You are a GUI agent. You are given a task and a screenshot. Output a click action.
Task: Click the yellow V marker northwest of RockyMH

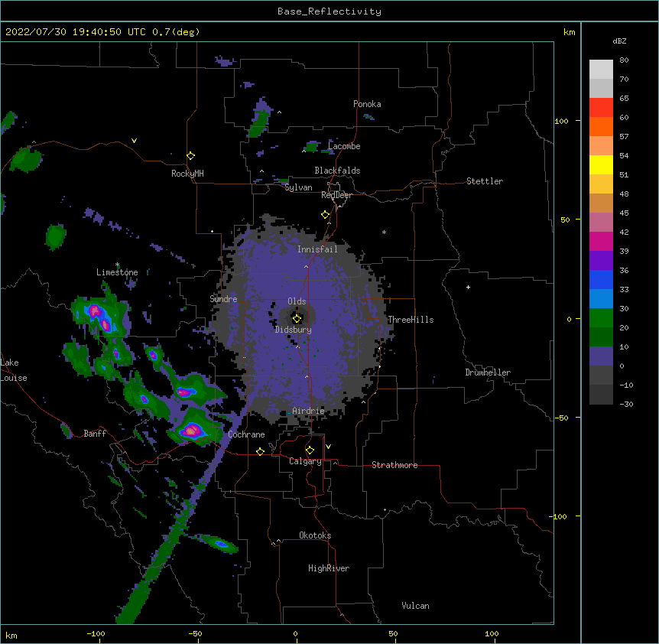[134, 141]
